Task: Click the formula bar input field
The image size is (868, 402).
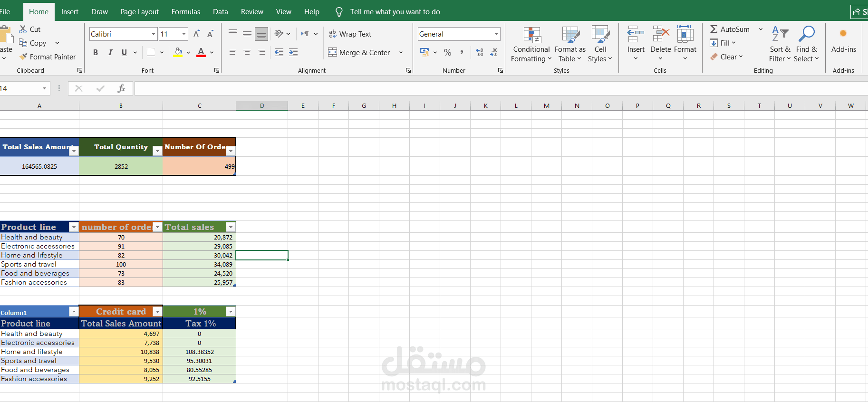Action: [501, 88]
